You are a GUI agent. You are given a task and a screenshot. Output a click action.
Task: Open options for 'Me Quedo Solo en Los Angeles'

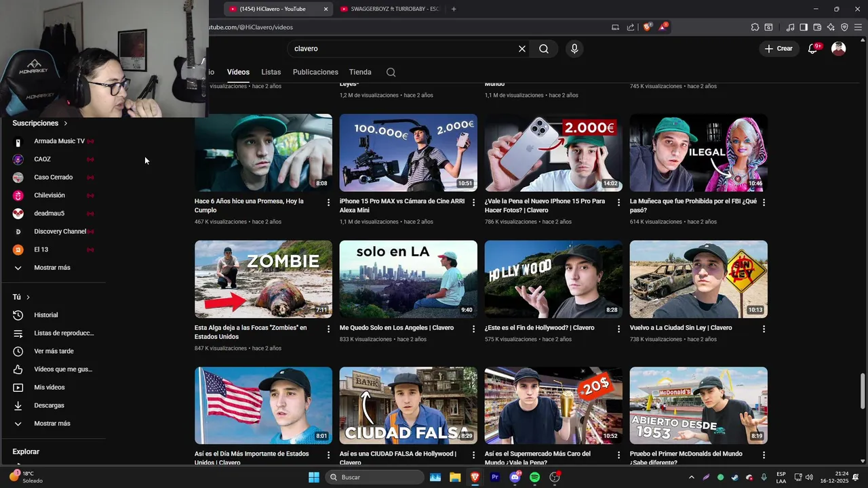473,329
